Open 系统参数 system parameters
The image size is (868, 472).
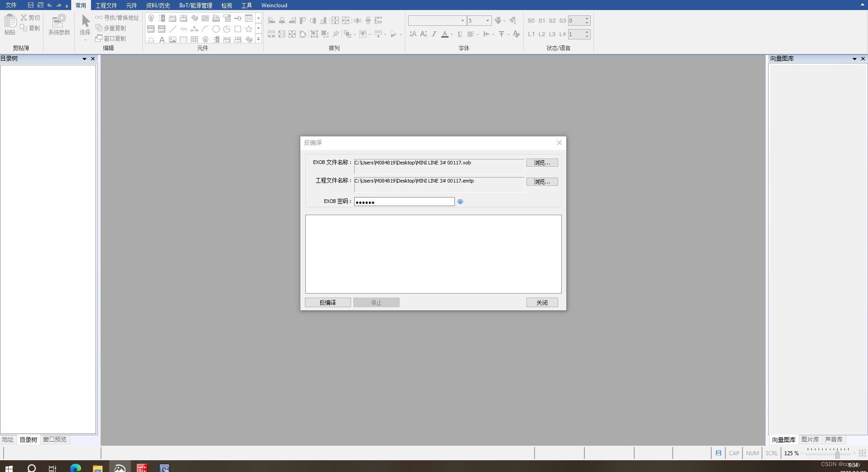click(x=59, y=24)
